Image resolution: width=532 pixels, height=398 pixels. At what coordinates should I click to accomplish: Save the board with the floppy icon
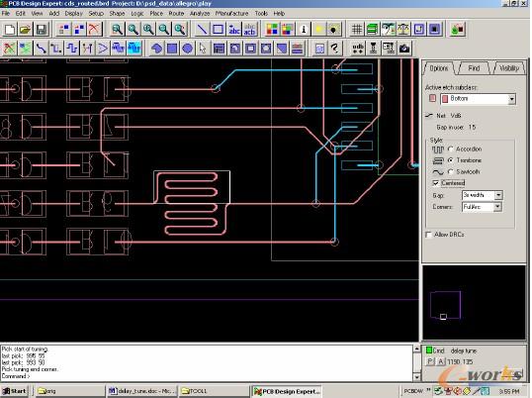(42, 30)
